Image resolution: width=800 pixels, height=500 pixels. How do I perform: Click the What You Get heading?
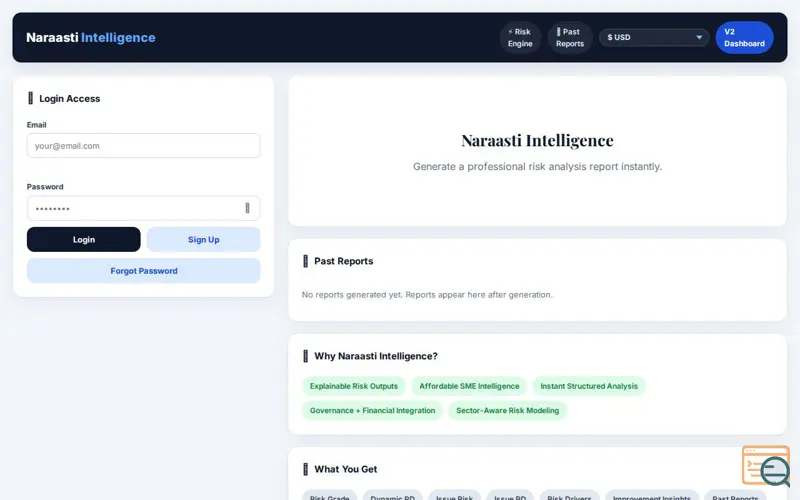[x=345, y=469]
